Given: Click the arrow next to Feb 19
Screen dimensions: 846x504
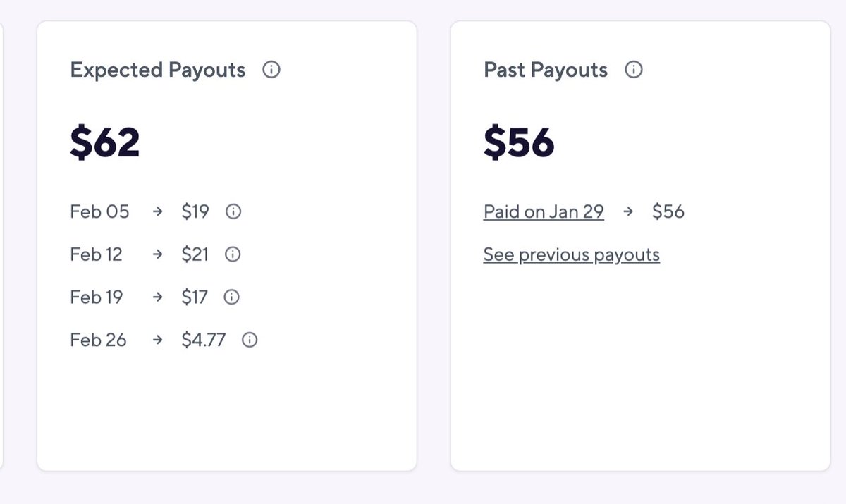Looking at the screenshot, I should [x=158, y=297].
